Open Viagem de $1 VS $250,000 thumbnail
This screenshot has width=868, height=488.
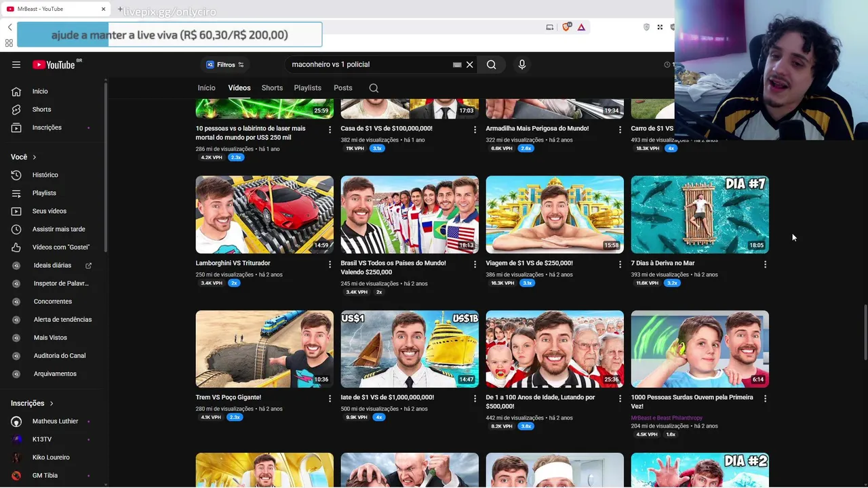[x=555, y=214]
